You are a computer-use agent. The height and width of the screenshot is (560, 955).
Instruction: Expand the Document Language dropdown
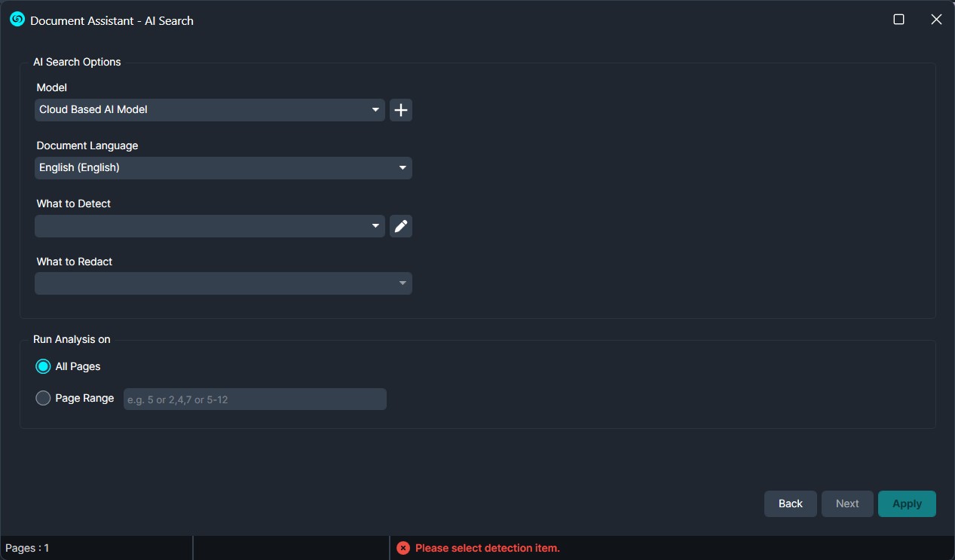[x=223, y=168]
